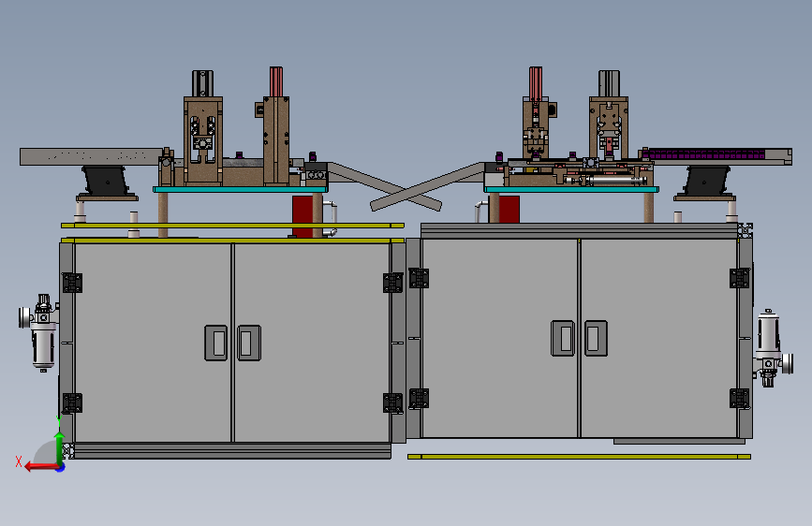Select the gray cylinder atop the far-right press
Screen dimensions: 812x526
[609, 83]
